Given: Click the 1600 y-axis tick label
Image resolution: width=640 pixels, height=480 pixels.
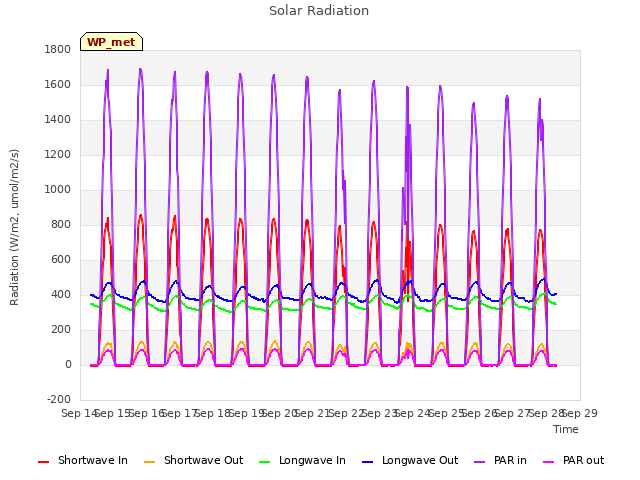Looking at the screenshot, I should point(58,84).
